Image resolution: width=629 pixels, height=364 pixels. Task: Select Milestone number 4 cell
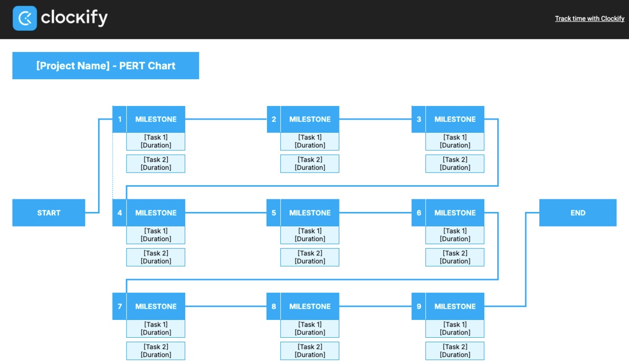point(120,213)
